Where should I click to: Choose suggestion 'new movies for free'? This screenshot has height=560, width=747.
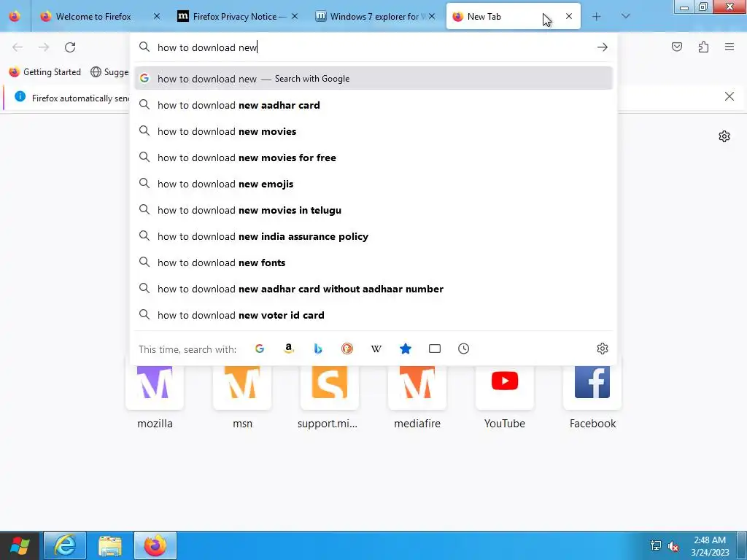373,157
